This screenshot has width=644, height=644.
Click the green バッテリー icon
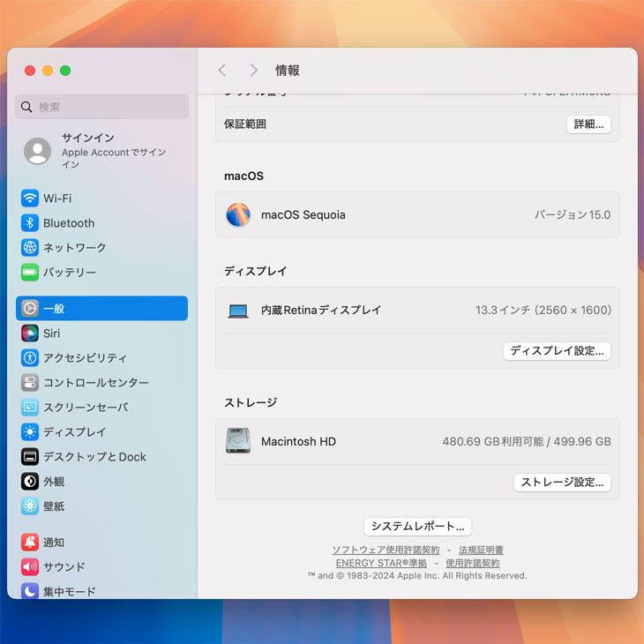pyautogui.click(x=30, y=273)
